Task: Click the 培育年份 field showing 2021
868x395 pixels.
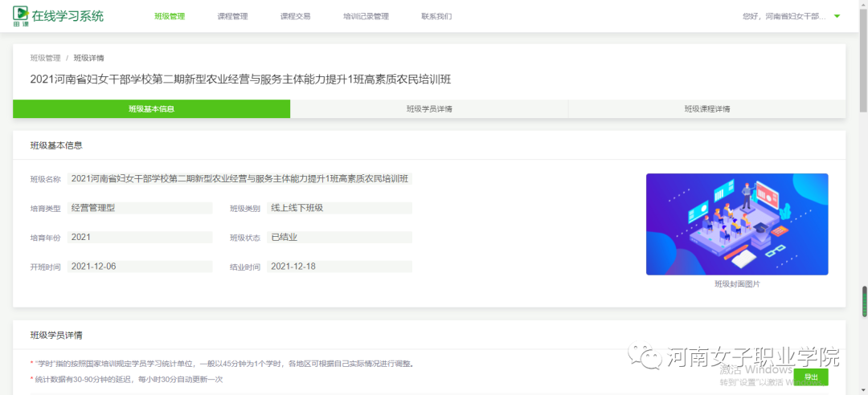Action: [140, 237]
